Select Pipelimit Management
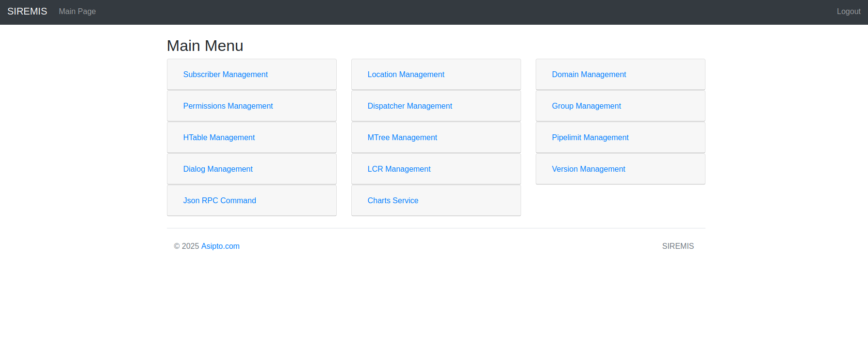Image resolution: width=868 pixels, height=356 pixels. [x=590, y=137]
